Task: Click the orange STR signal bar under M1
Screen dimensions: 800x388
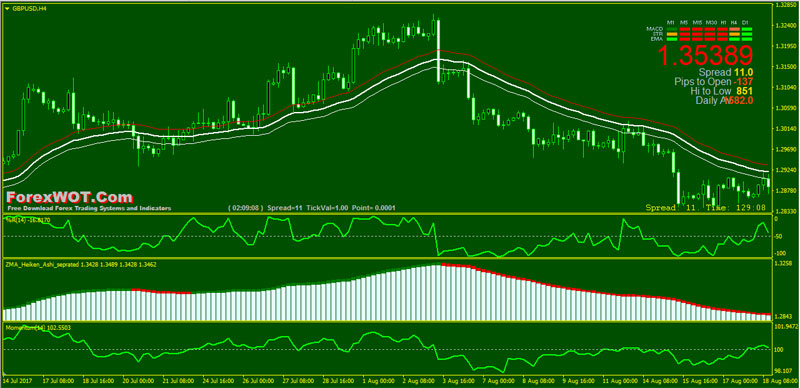Action: pos(671,34)
